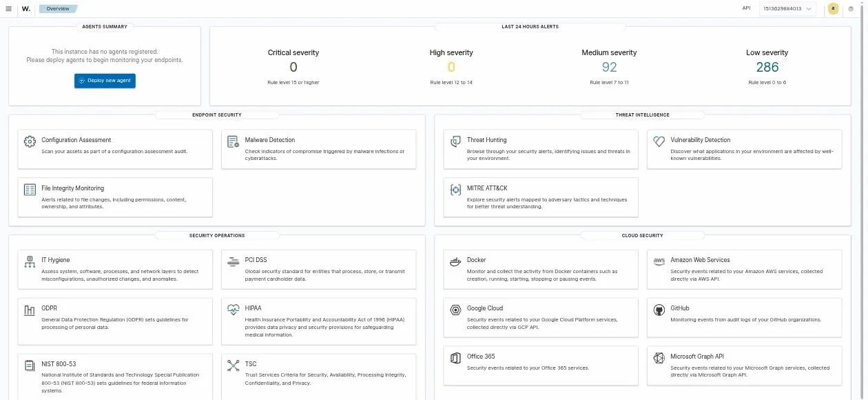Screen dimensions: 868x400
Task: Click the Amazon Web Services icon
Action: tap(659, 261)
